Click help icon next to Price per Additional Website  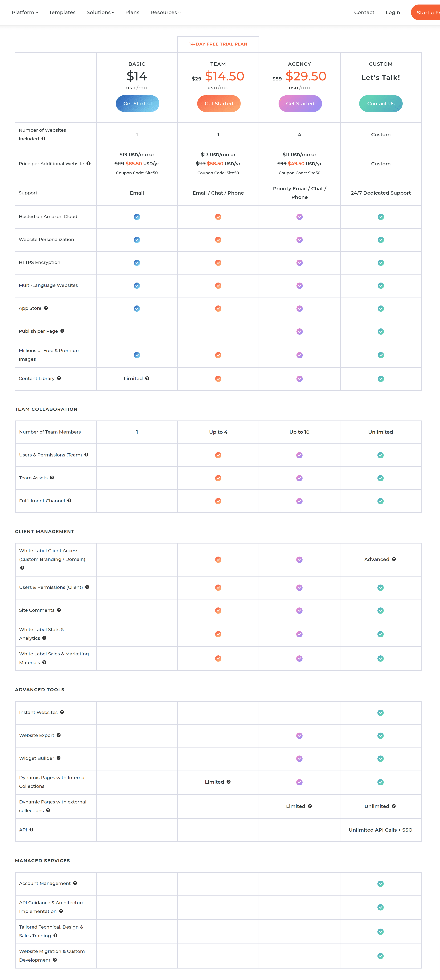88,164
